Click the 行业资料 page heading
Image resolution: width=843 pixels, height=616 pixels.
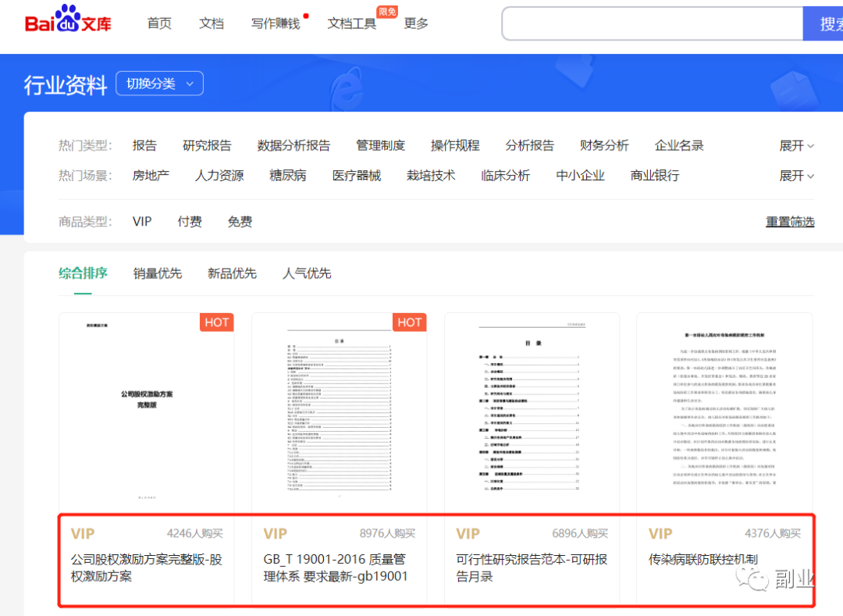66,85
